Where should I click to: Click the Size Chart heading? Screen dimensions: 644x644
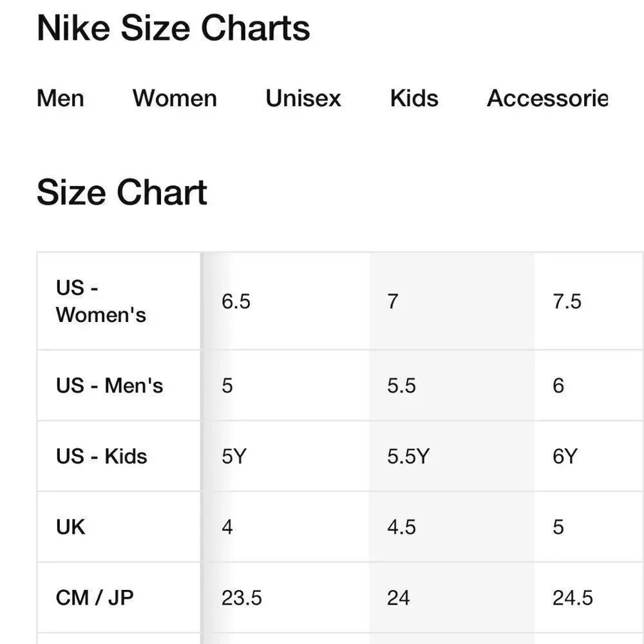tap(122, 192)
